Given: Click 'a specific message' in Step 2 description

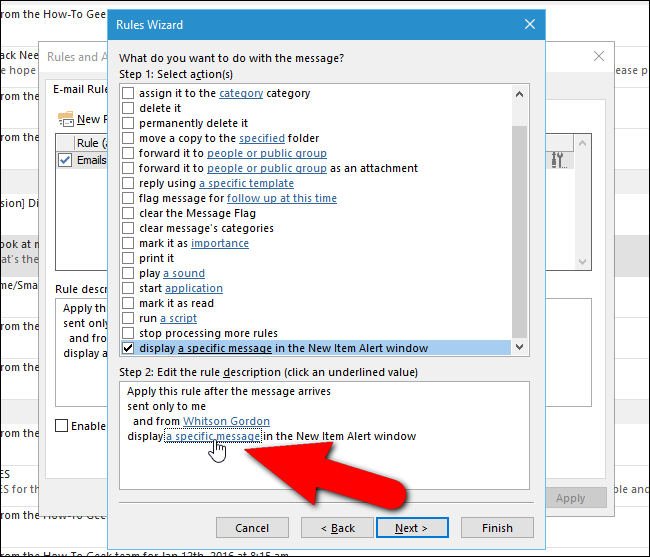Looking at the screenshot, I should (213, 436).
